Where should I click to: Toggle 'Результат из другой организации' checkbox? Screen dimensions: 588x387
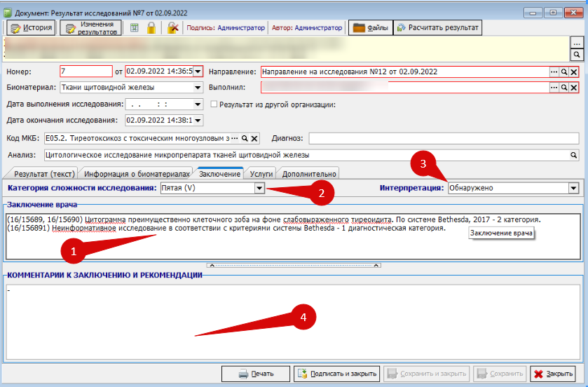[x=214, y=104]
